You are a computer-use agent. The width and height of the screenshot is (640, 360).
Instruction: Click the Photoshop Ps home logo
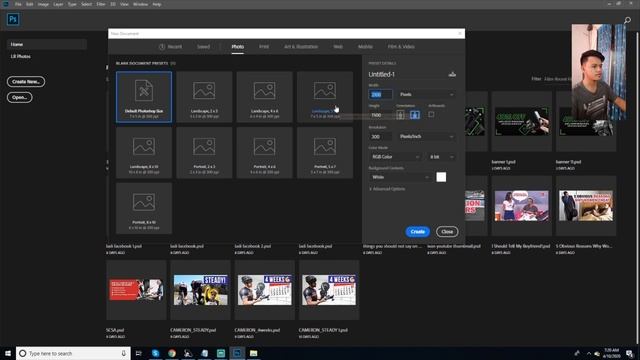13,19
